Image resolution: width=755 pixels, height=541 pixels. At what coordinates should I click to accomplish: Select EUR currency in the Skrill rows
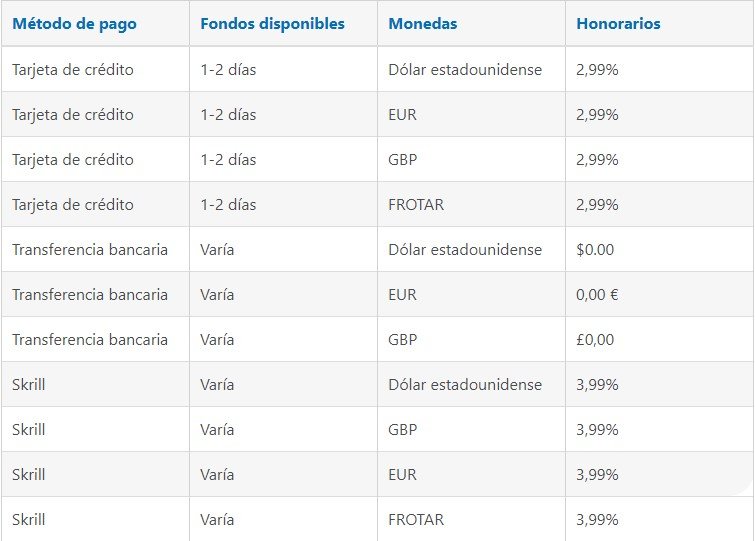(x=403, y=475)
